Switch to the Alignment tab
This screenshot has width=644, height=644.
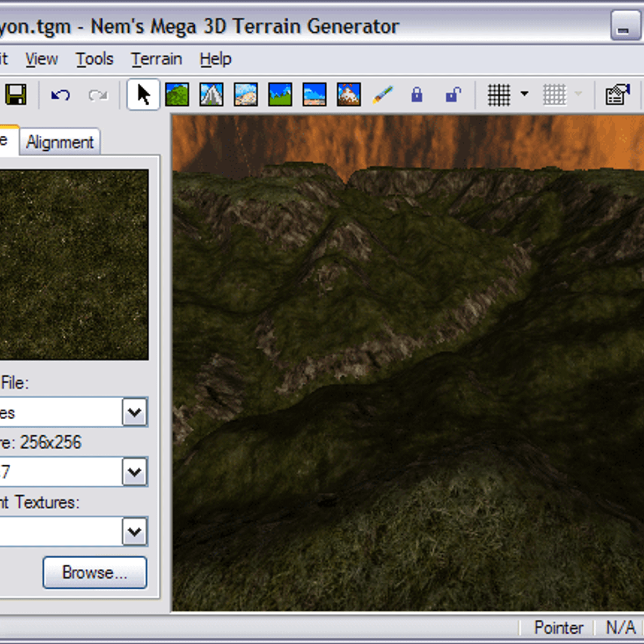pyautogui.click(x=60, y=142)
